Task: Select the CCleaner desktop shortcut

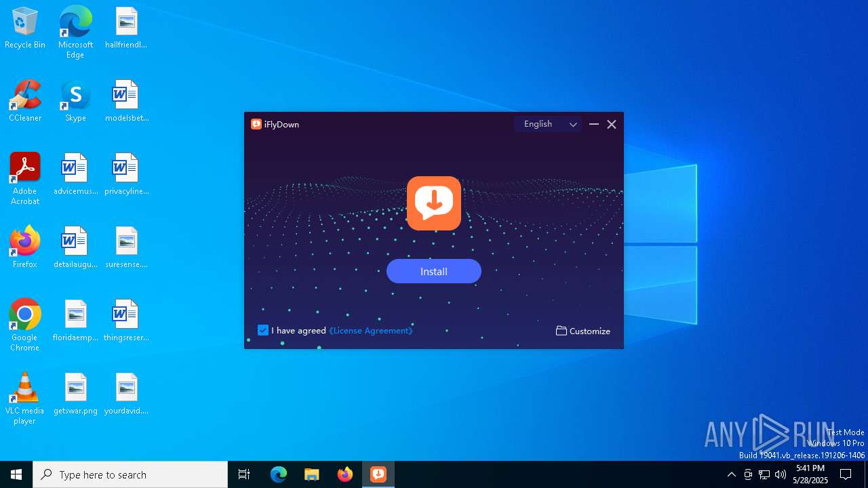Action: click(25, 102)
